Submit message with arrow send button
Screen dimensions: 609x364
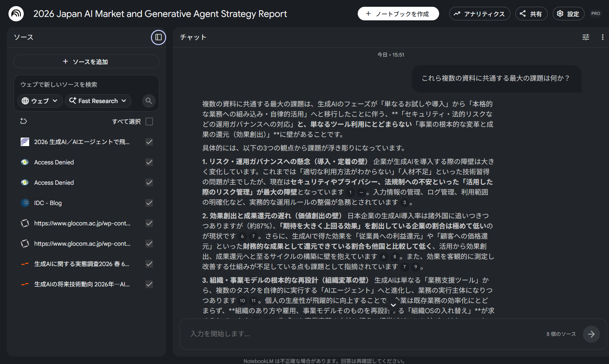591,334
